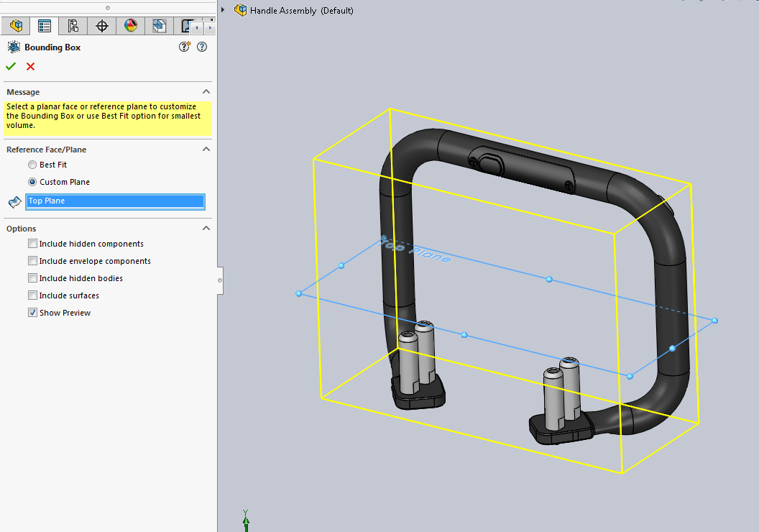Click the Top Plane selection box
The image size is (759, 532).
(115, 201)
